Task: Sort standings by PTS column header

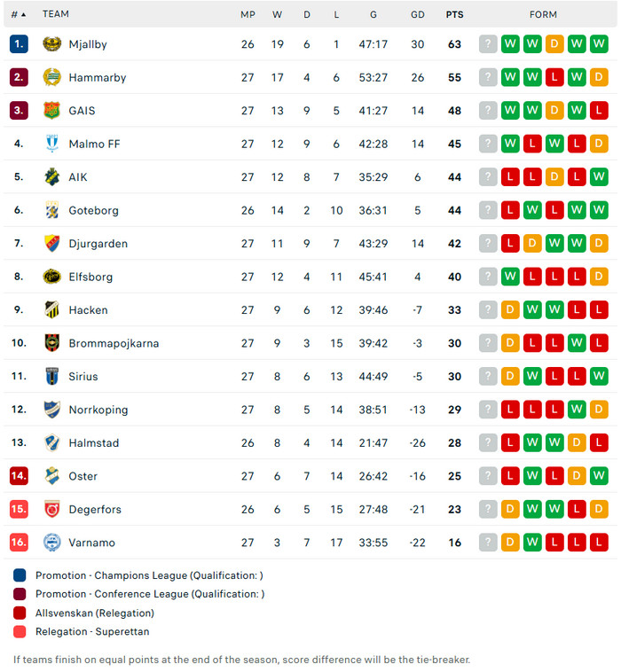Action: [454, 14]
